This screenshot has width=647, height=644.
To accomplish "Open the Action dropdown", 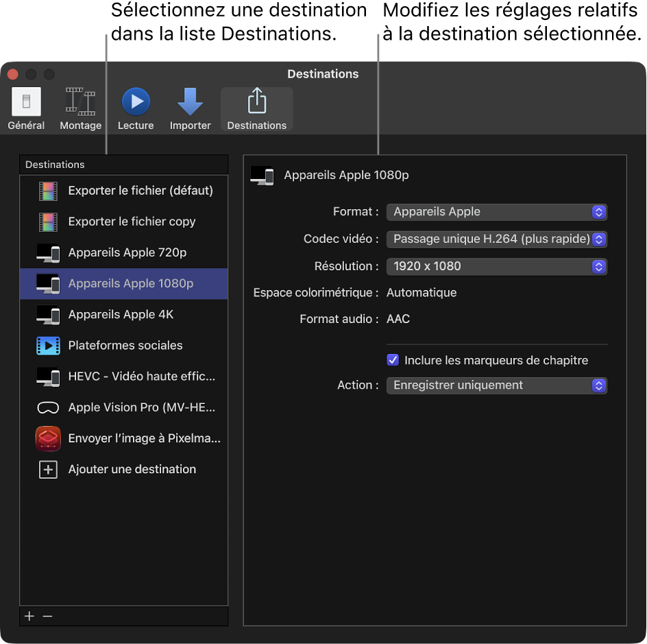I will click(x=497, y=385).
